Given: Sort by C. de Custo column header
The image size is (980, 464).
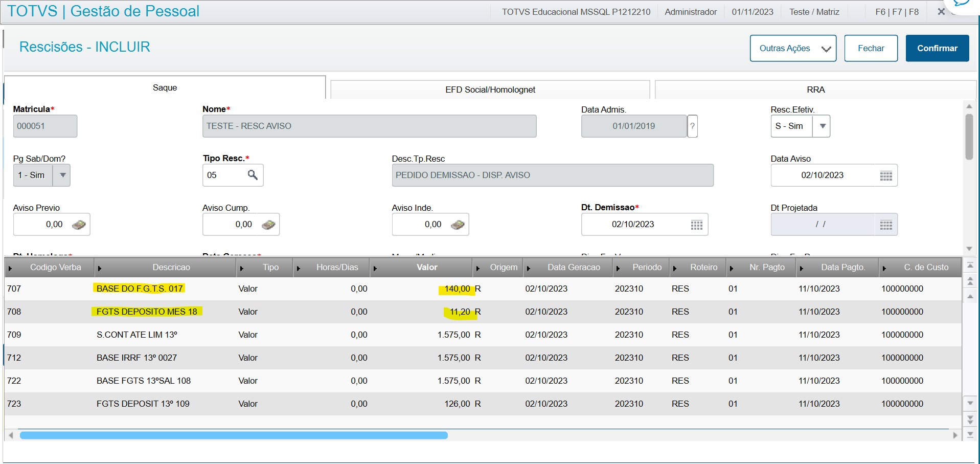Looking at the screenshot, I should (920, 267).
